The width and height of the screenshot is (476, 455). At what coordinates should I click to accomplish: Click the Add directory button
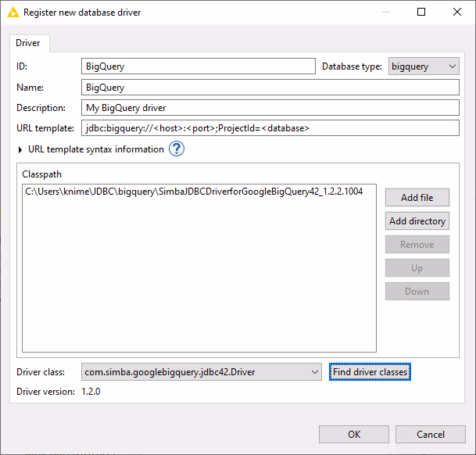pos(417,220)
